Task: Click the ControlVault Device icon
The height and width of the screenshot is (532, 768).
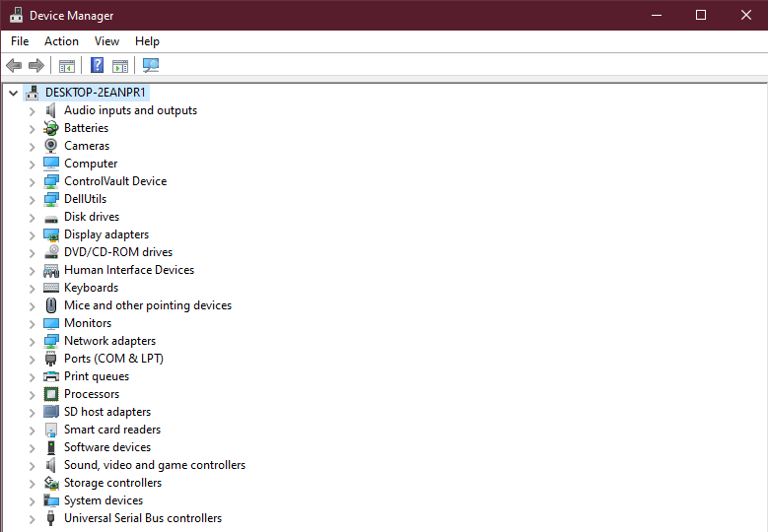Action: pos(51,181)
